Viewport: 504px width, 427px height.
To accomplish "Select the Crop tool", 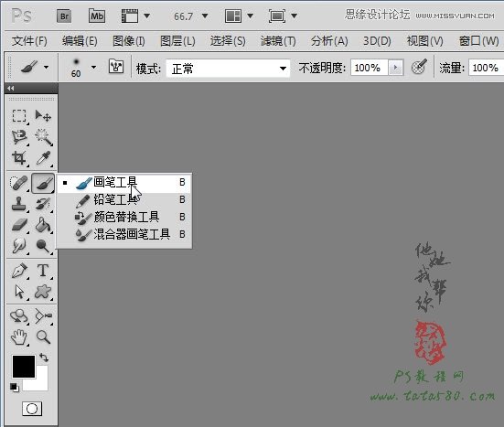I will coord(19,158).
